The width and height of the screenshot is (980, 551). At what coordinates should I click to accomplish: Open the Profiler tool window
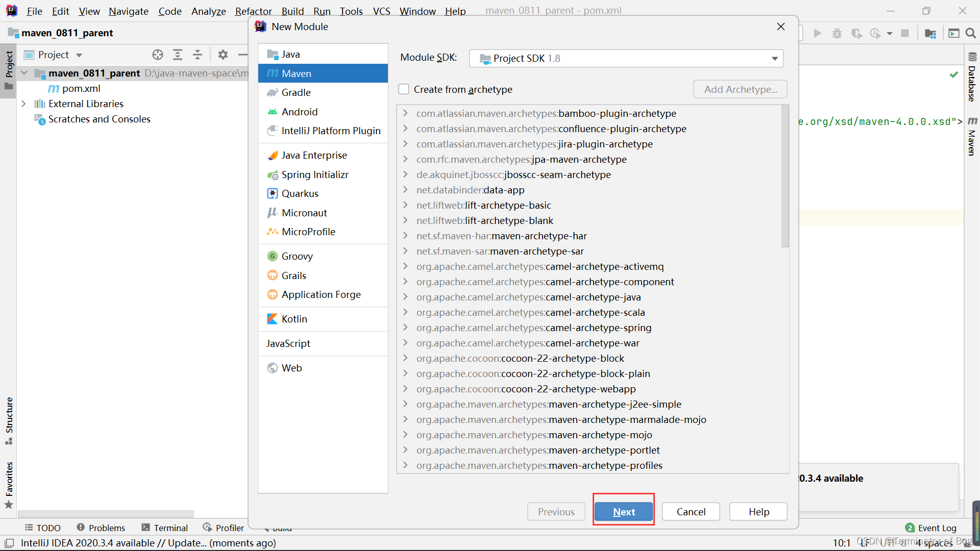[223, 528]
